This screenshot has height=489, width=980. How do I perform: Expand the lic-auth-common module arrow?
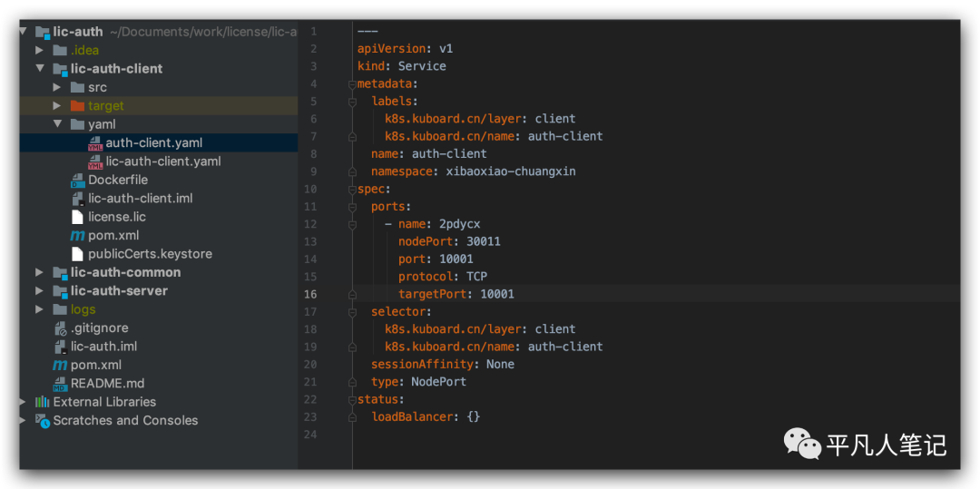(x=40, y=272)
